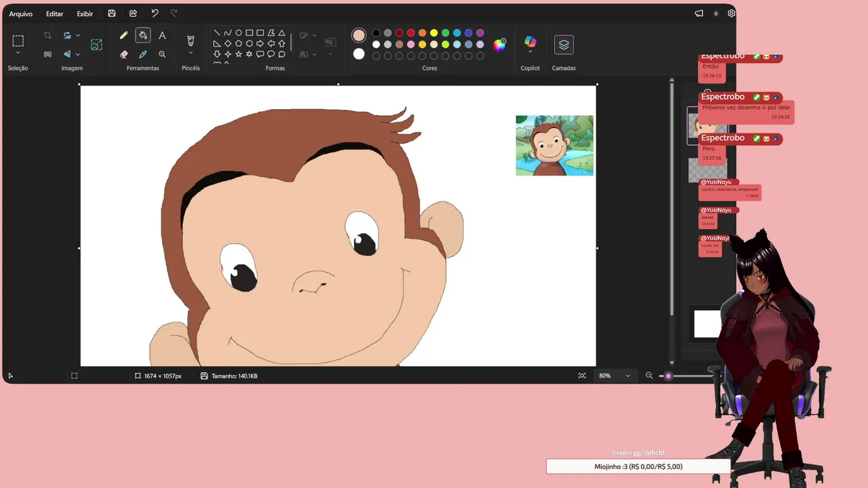Choose the purple color swatch
The width and height of the screenshot is (868, 488).
480,33
